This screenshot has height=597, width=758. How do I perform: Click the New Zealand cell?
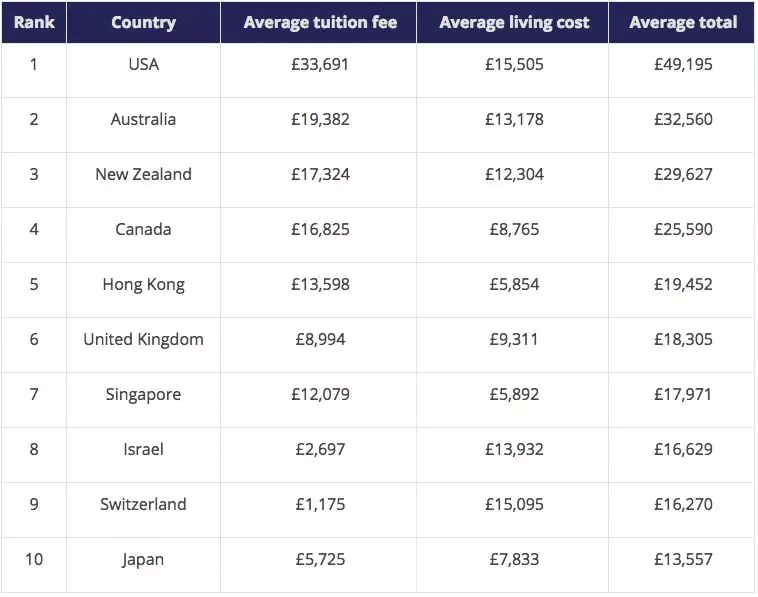coord(143,175)
